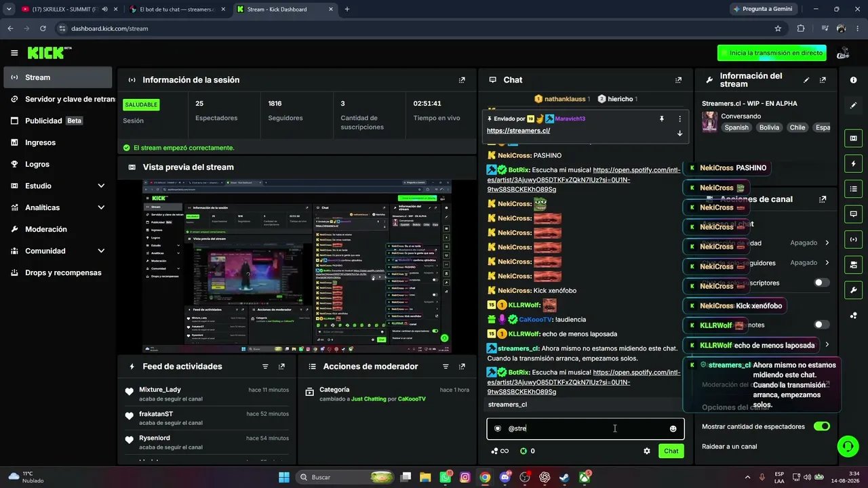Screen dimensions: 868x488
Task: Go to Publicidad Beta page
Action: tap(58, 121)
